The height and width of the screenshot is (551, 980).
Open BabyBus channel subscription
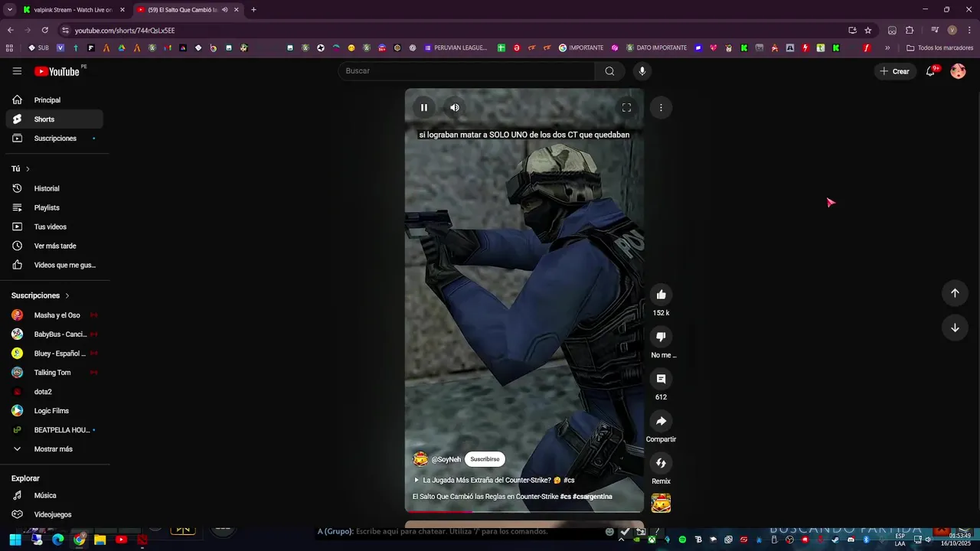[x=54, y=334]
